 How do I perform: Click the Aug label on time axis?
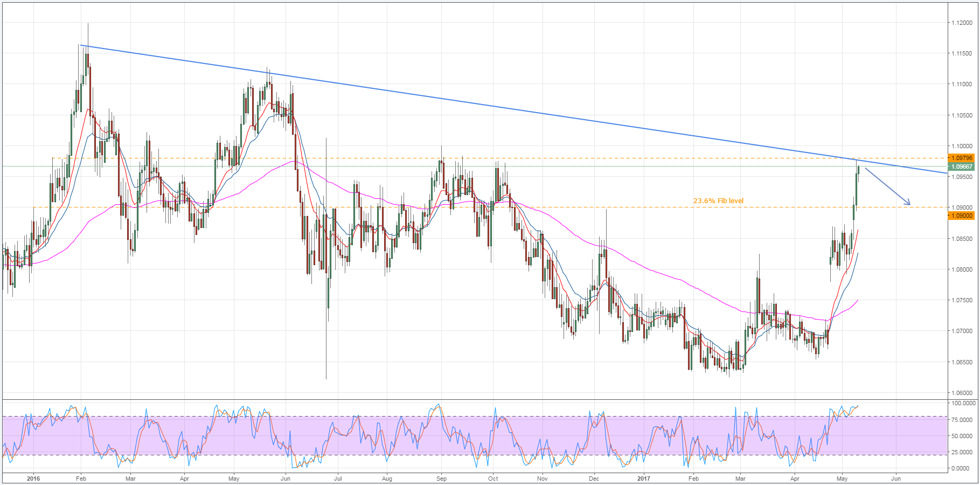tap(387, 479)
